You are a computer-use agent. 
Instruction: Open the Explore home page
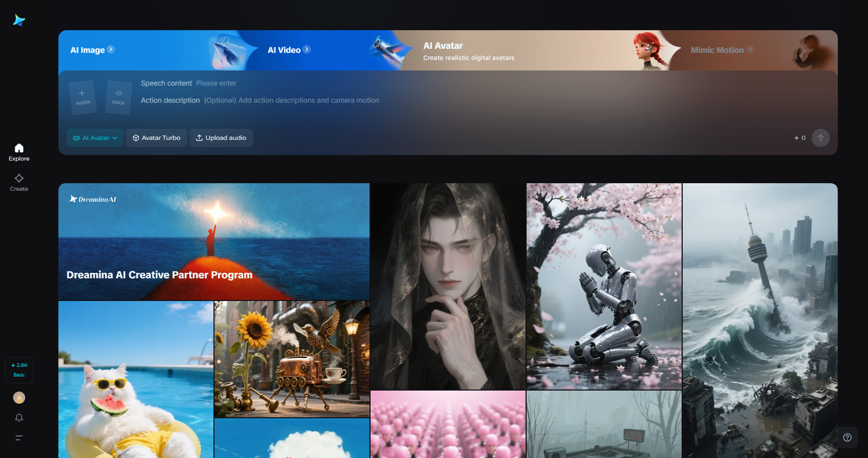[19, 152]
